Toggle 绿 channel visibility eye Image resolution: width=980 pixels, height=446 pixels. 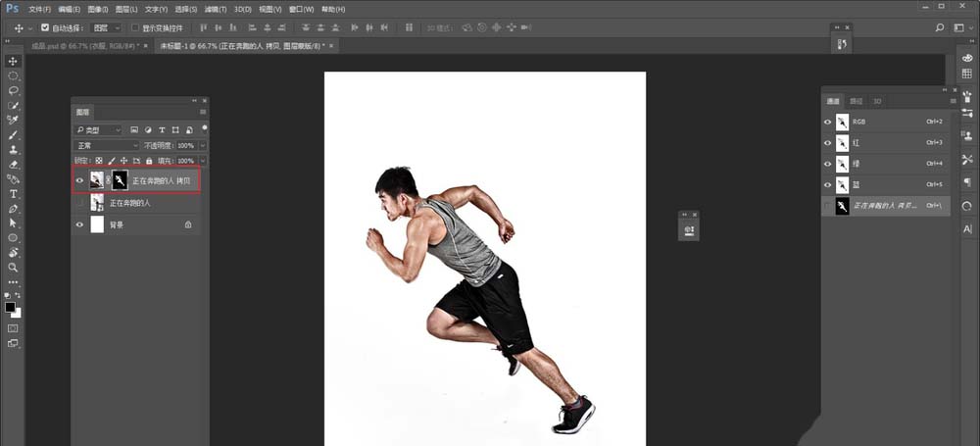(x=827, y=164)
